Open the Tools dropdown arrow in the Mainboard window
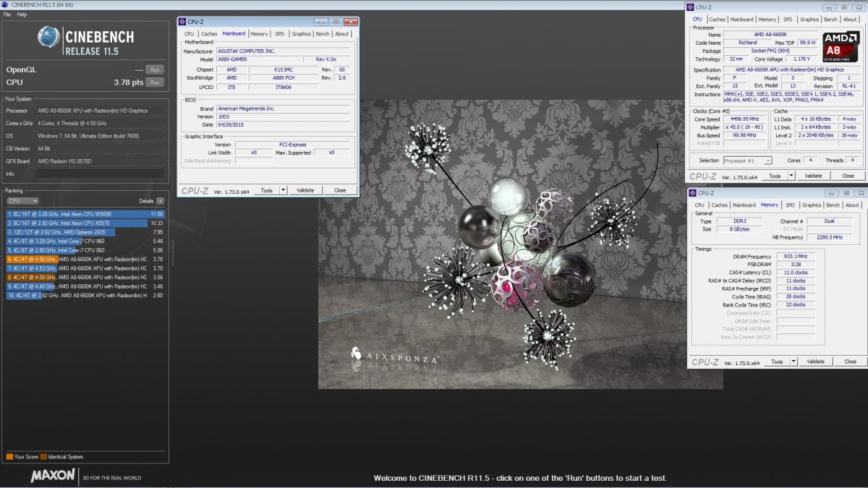868x488 pixels. pos(283,190)
